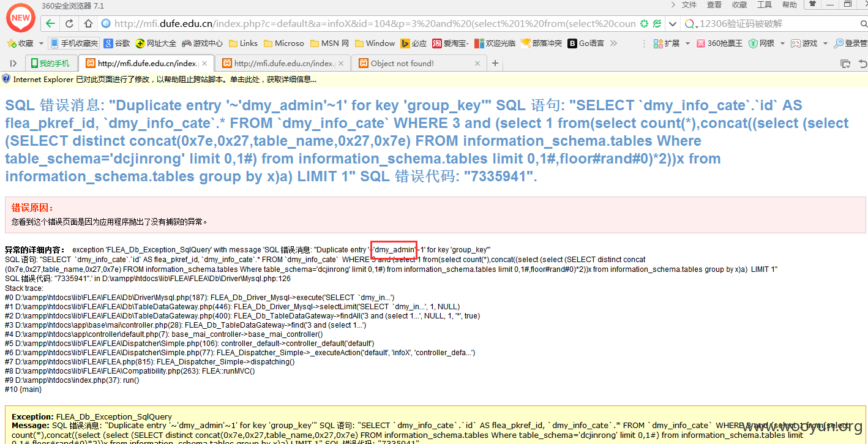
Task: Expand the address bar history dropdown
Action: [672, 24]
